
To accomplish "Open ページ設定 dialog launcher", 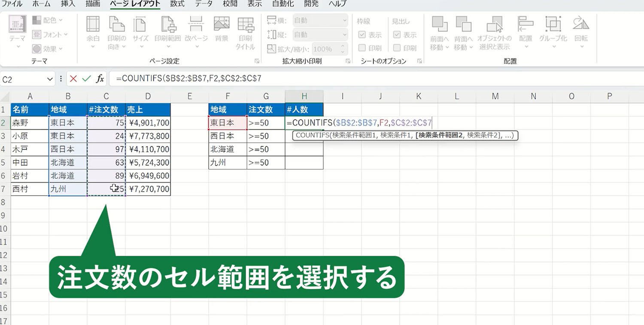I will pyautogui.click(x=257, y=61).
